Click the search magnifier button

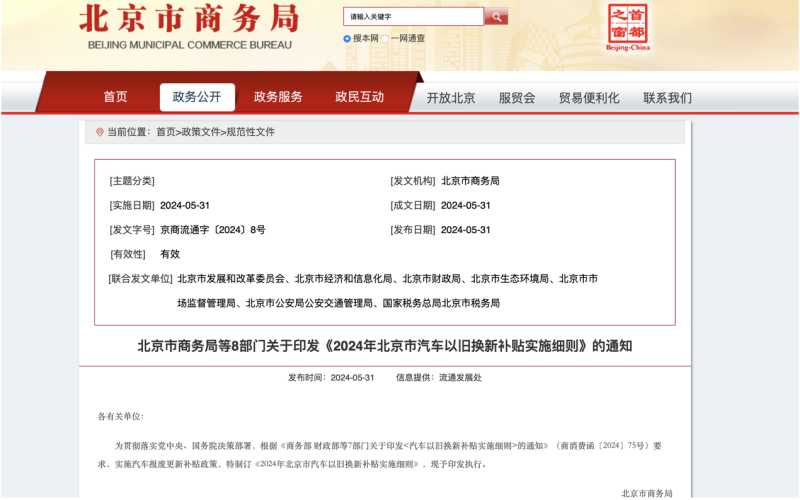point(496,17)
